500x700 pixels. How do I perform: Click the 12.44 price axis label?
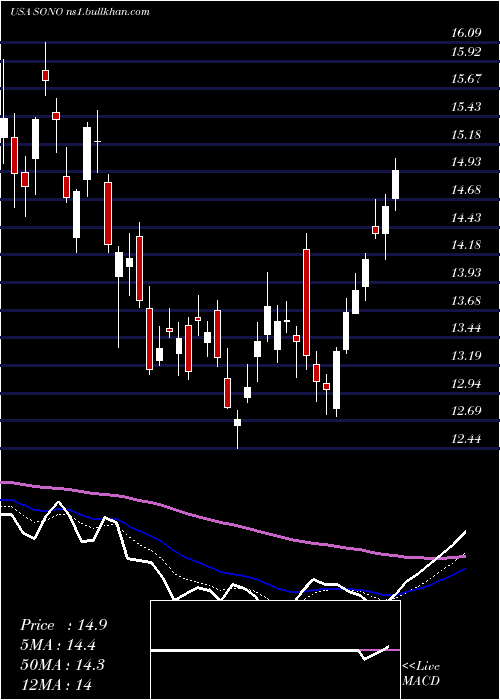coord(466,439)
